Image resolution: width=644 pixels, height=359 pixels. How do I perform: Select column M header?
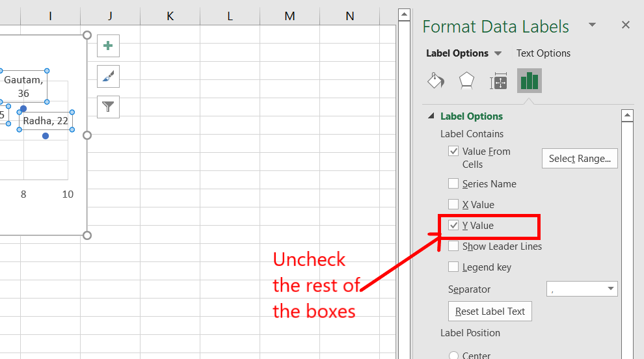(289, 16)
